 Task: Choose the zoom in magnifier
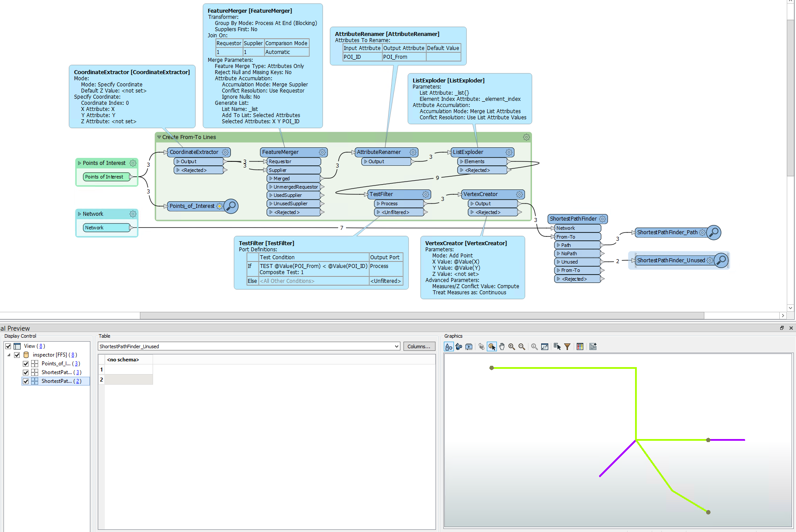(512, 346)
